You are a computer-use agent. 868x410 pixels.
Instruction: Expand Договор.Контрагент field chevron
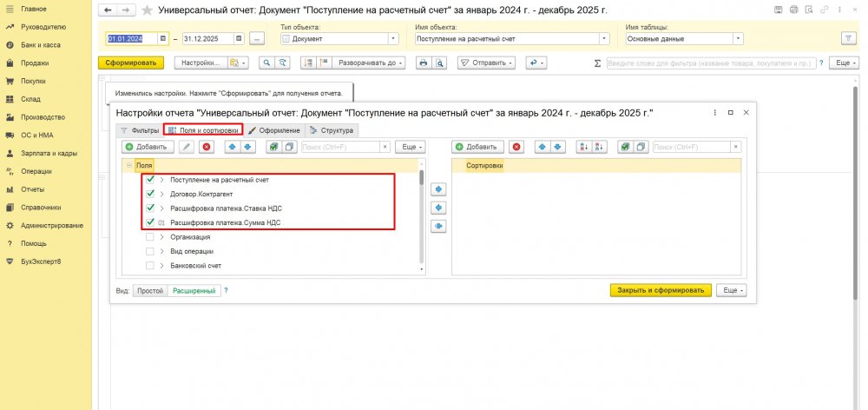tap(162, 195)
